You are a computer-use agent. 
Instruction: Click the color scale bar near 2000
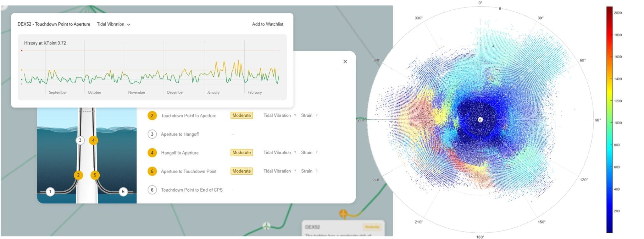(x=609, y=13)
